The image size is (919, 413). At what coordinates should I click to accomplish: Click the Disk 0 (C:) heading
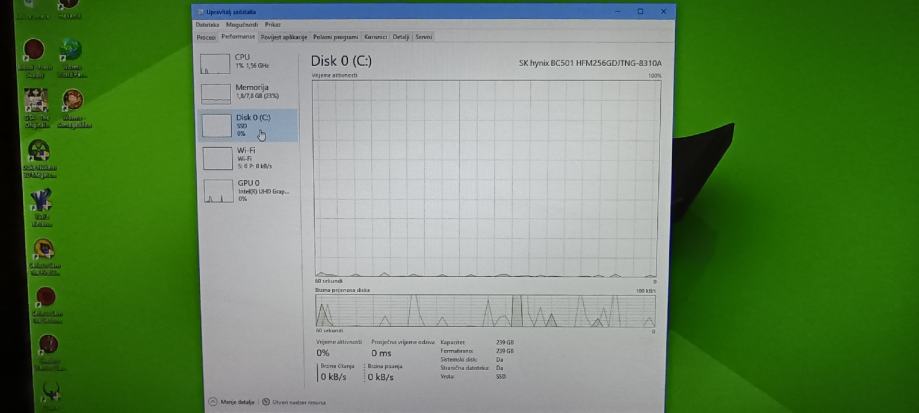tap(341, 61)
